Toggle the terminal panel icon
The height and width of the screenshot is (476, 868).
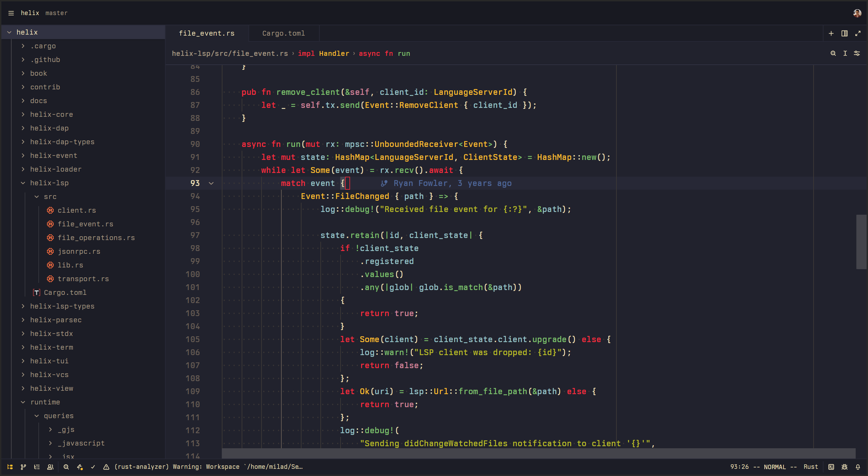[x=831, y=467]
